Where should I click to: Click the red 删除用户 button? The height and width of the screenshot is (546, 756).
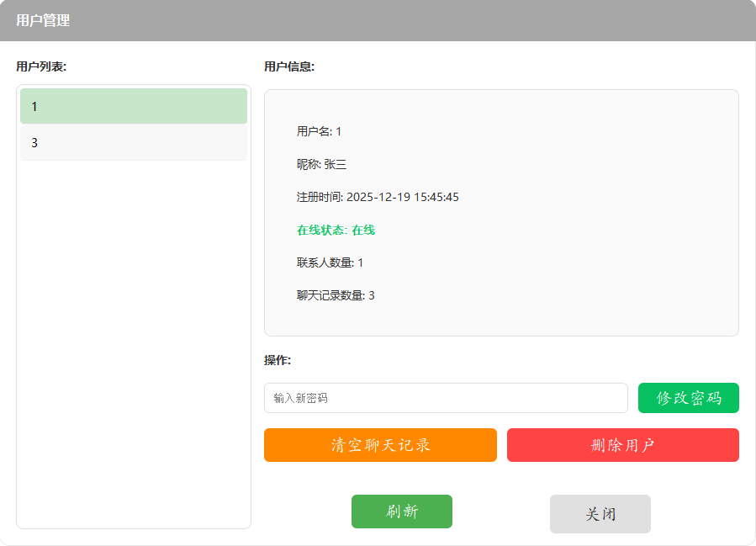point(622,444)
